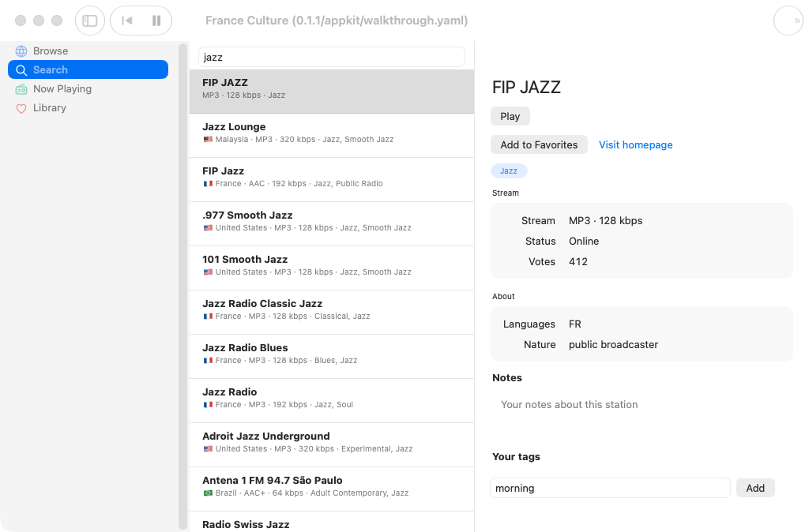Click the Search magnifier icon
809x532 pixels.
click(x=21, y=70)
